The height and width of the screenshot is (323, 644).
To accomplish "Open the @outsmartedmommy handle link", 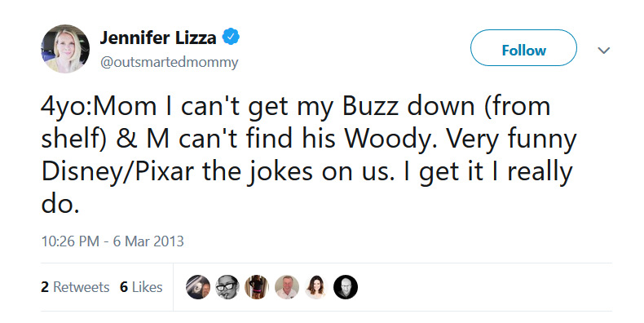I will [x=169, y=63].
